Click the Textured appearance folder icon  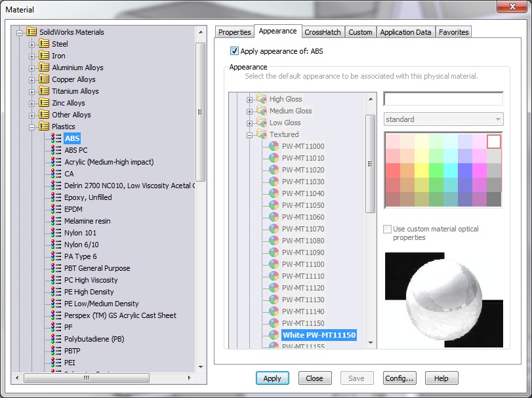point(262,134)
